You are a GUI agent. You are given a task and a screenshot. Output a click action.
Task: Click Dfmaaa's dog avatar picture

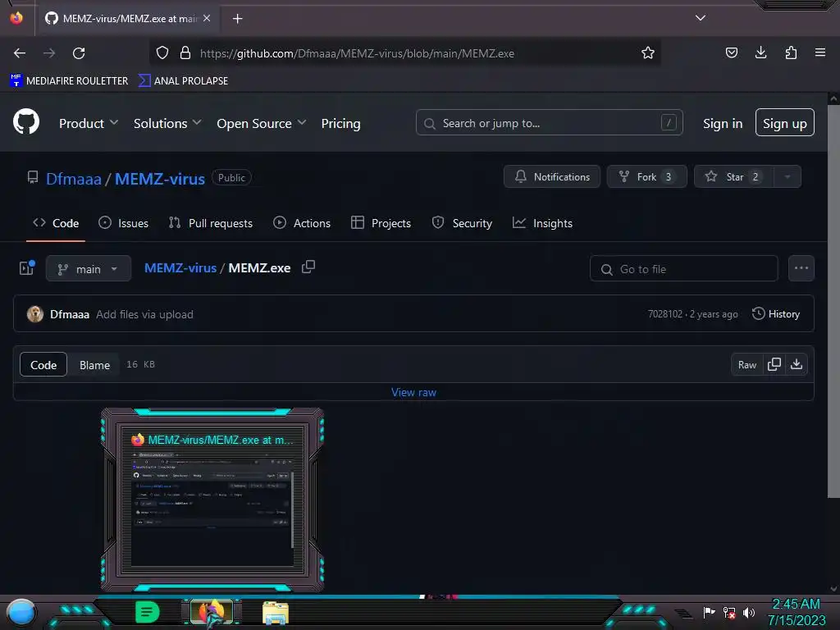point(34,314)
